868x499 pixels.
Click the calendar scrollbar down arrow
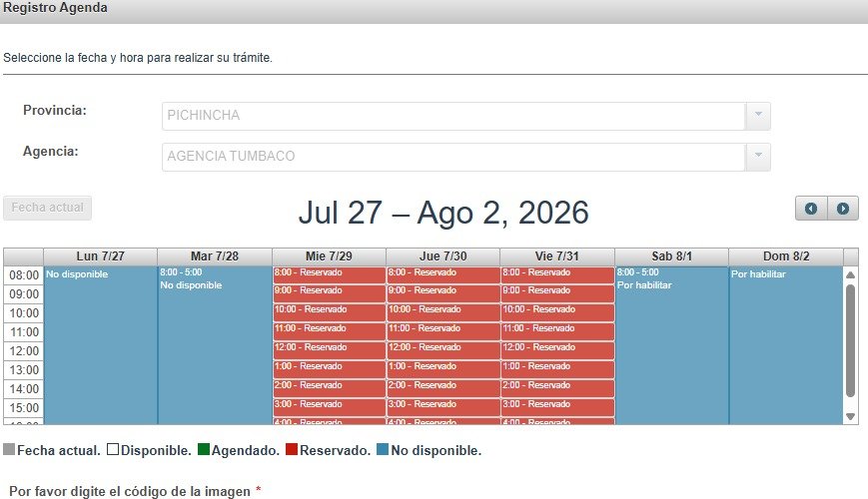pos(850,416)
